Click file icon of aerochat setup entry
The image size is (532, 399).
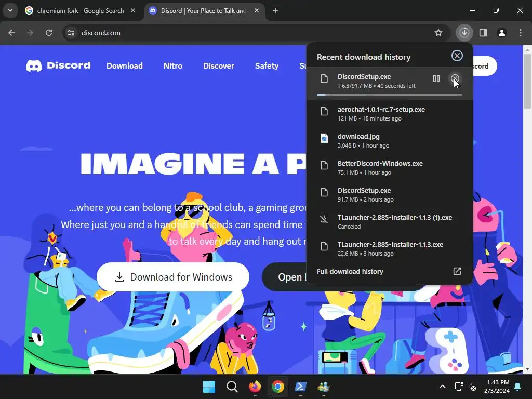click(x=324, y=111)
